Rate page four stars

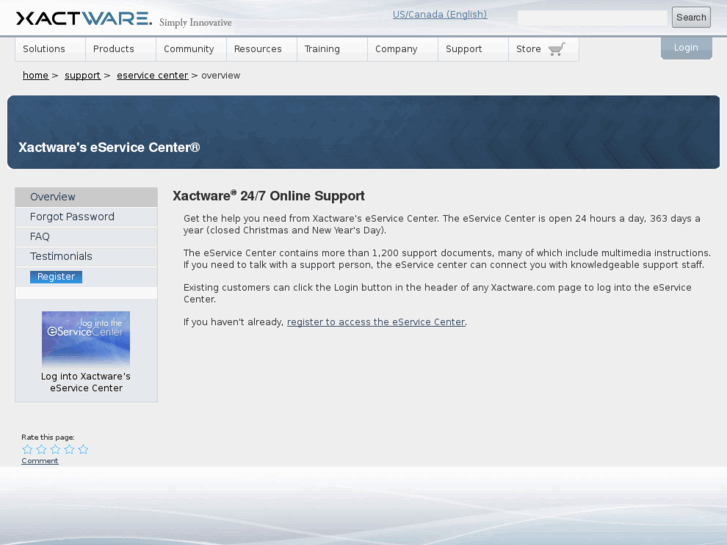[69, 449]
